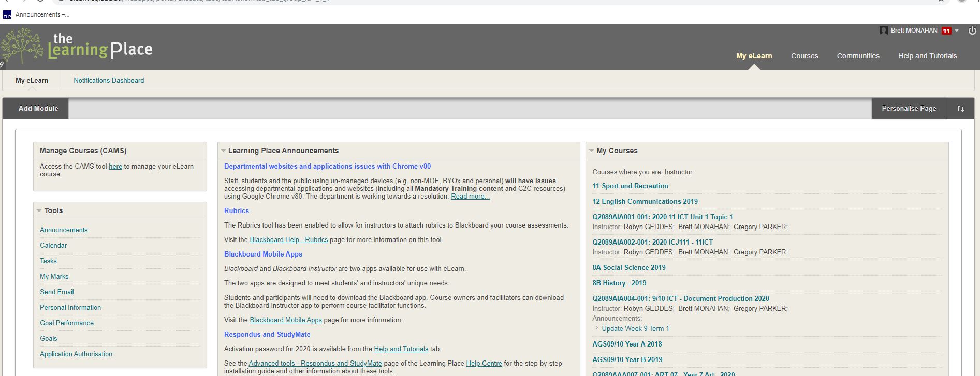Open the Goals link
Image resolution: width=980 pixels, height=376 pixels.
[x=49, y=338]
